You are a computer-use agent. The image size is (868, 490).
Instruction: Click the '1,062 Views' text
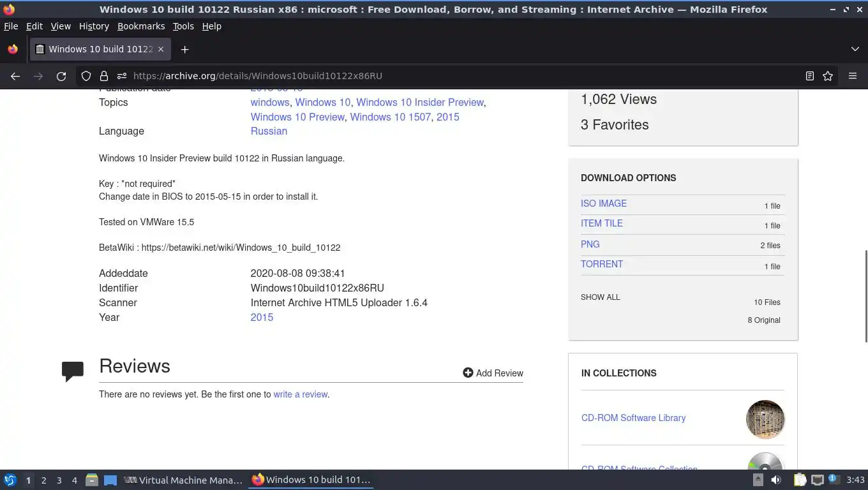click(x=618, y=99)
